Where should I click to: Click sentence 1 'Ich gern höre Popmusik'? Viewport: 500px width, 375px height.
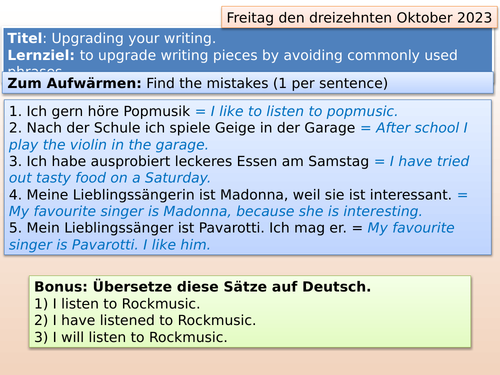99,111
